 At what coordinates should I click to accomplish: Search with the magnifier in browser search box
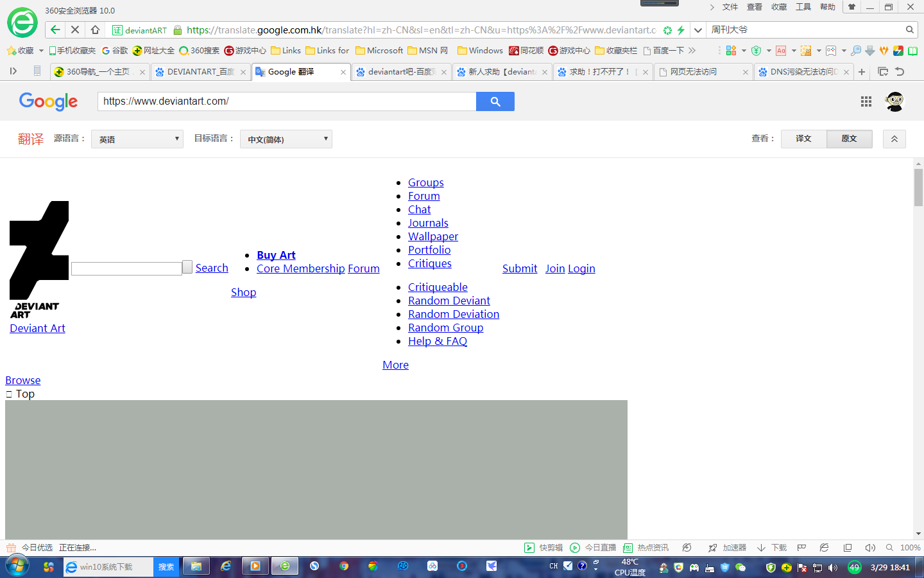coord(910,30)
